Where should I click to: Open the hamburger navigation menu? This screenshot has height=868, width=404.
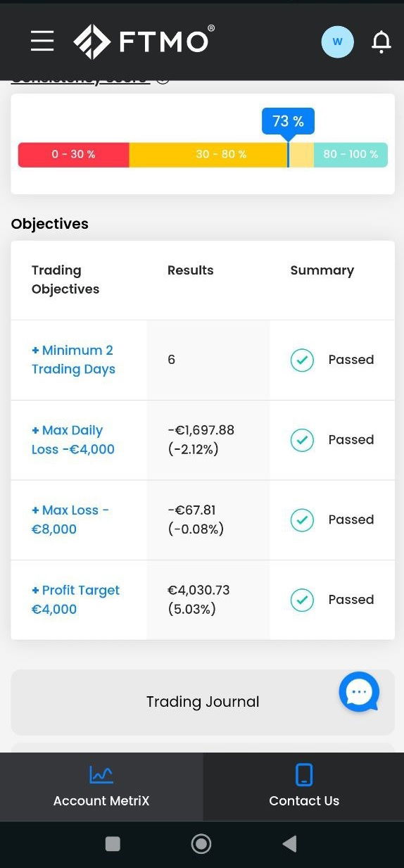coord(42,41)
